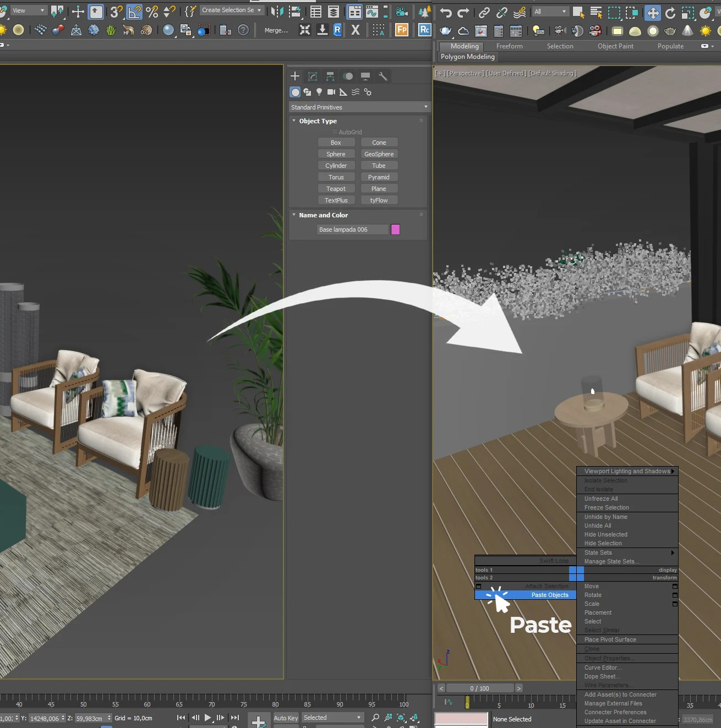Choose Paste Objects from the quad menu

point(549,595)
